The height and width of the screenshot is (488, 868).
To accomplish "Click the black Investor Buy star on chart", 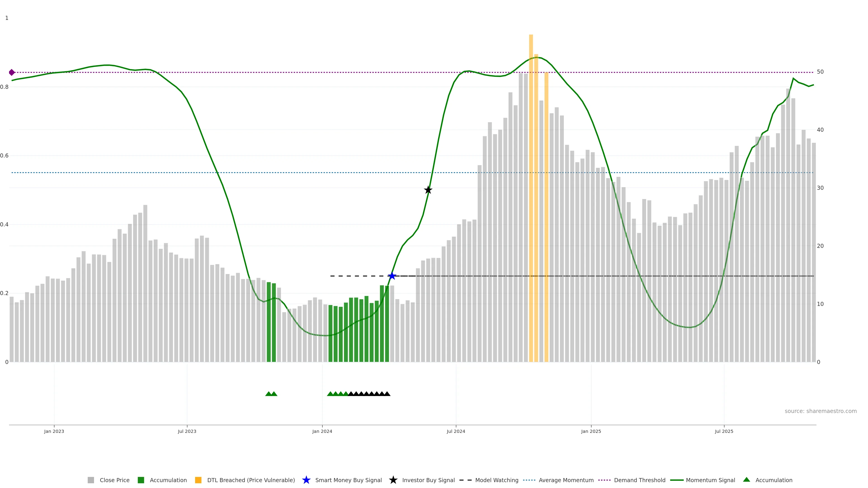I will [x=428, y=190].
